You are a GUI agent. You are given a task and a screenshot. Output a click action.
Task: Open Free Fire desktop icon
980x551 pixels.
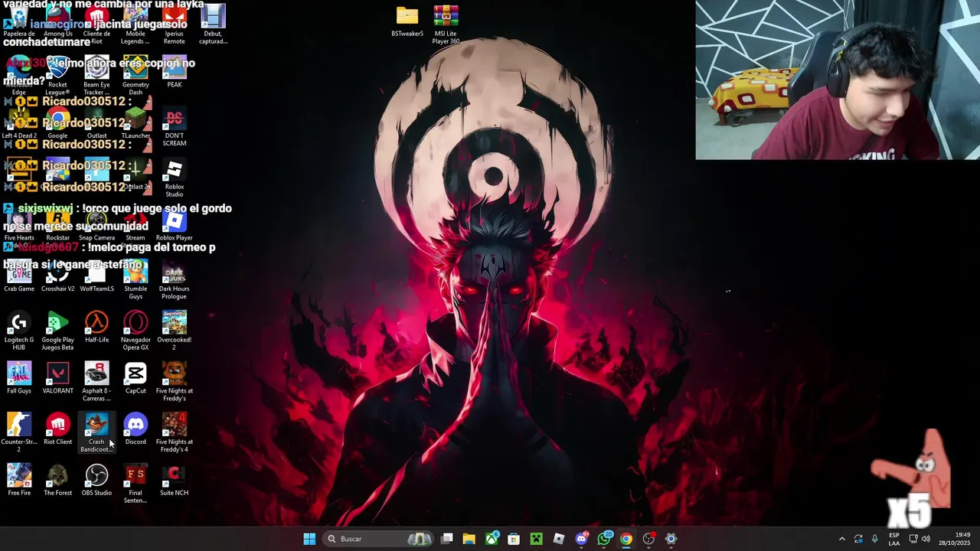(x=19, y=481)
